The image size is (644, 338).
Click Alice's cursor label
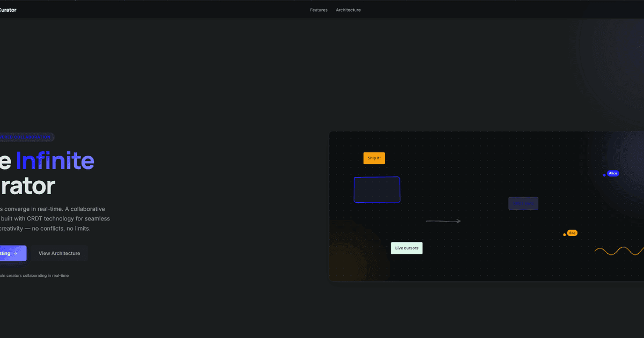click(613, 173)
